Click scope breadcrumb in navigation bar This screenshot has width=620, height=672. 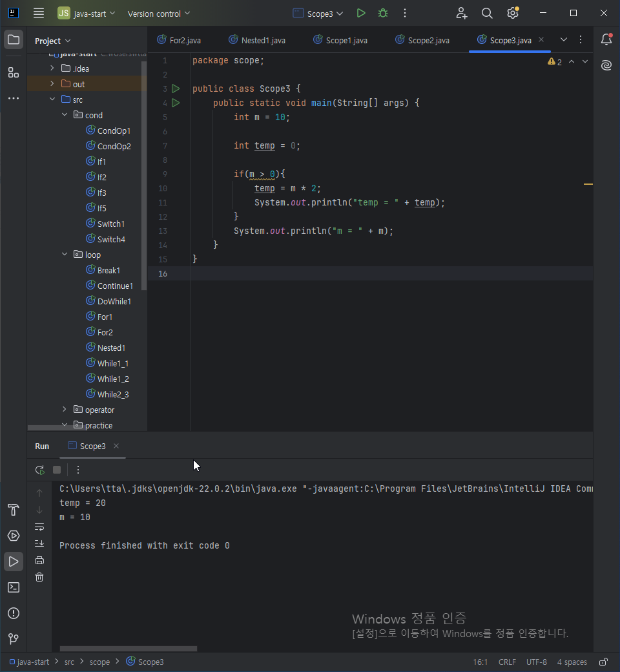[99, 662]
